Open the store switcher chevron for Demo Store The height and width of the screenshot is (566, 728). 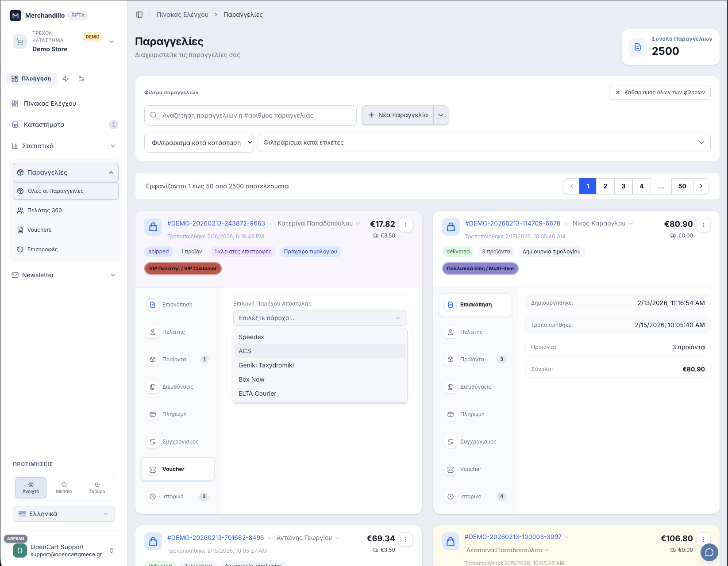(x=112, y=42)
